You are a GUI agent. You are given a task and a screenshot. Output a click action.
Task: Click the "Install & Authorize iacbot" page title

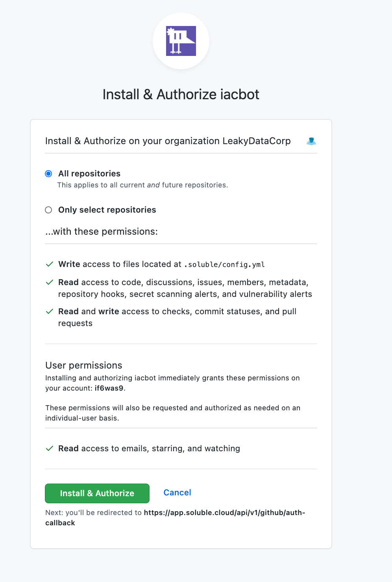tap(181, 95)
